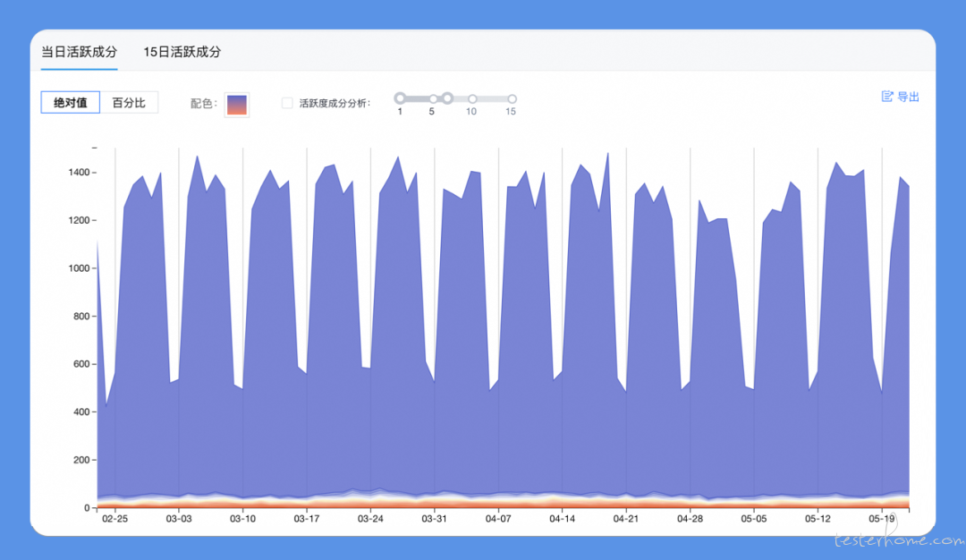This screenshot has height=560, width=966.
Task: Click the slider stop marked 5
Action: click(x=433, y=98)
